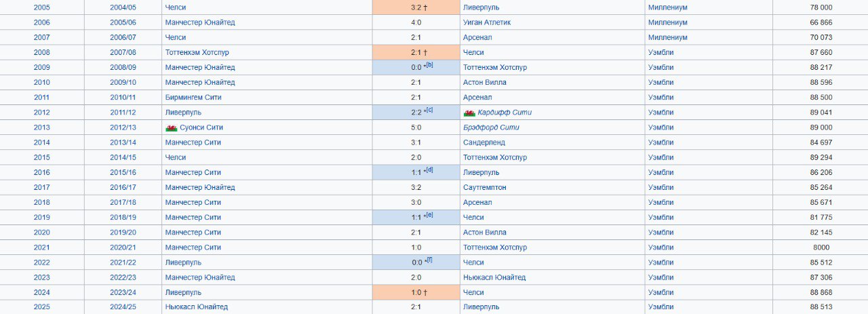Click the orange 3:2 † score cell
868x314 pixels.
pos(416,7)
